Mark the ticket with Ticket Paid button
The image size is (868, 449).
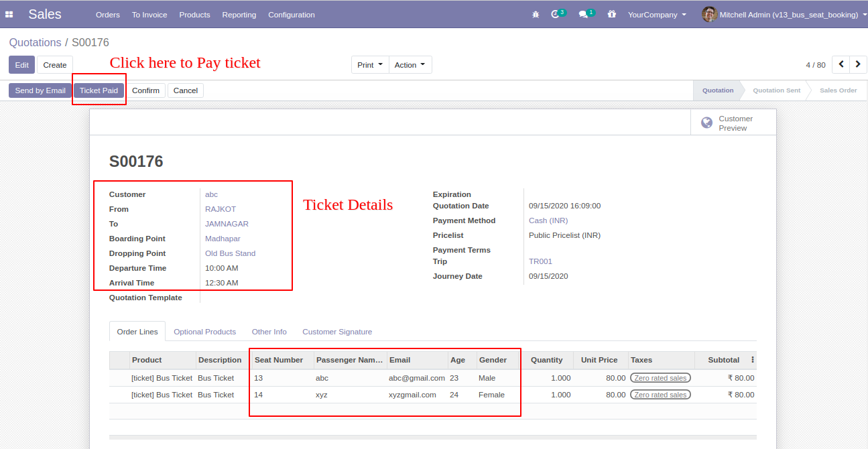coord(99,90)
